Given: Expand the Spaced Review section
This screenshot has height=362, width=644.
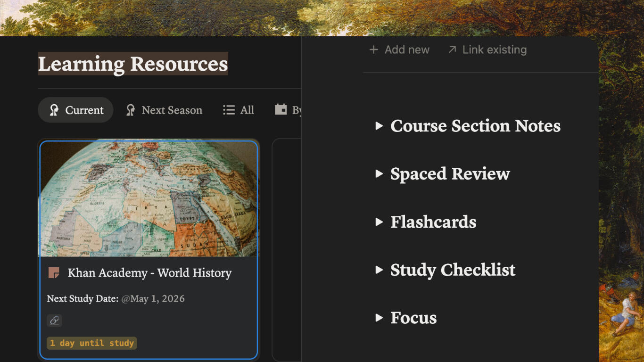Looking at the screenshot, I should point(379,174).
